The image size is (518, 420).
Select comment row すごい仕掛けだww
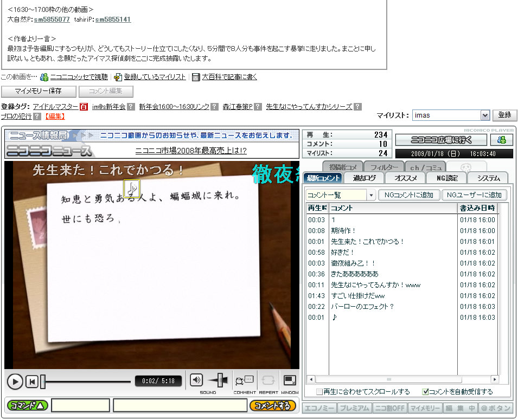click(402, 296)
